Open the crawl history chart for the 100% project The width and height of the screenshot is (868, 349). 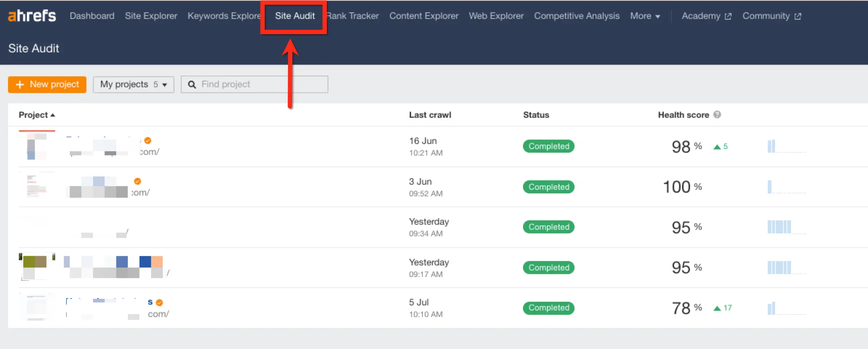point(787,187)
